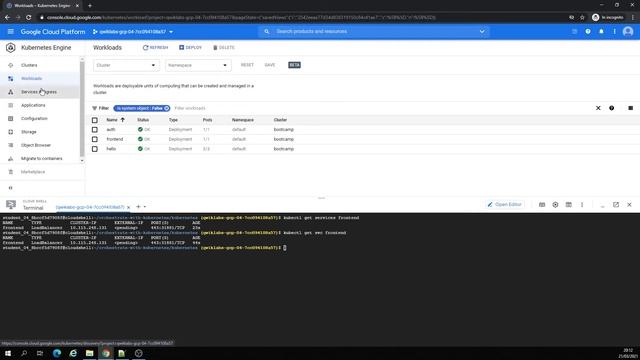Viewport: 640px width, 360px height.
Task: Click the Save filter button
Action: coord(270,65)
